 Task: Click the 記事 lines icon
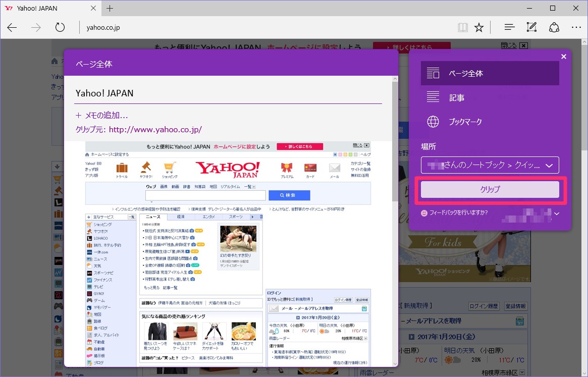point(433,97)
